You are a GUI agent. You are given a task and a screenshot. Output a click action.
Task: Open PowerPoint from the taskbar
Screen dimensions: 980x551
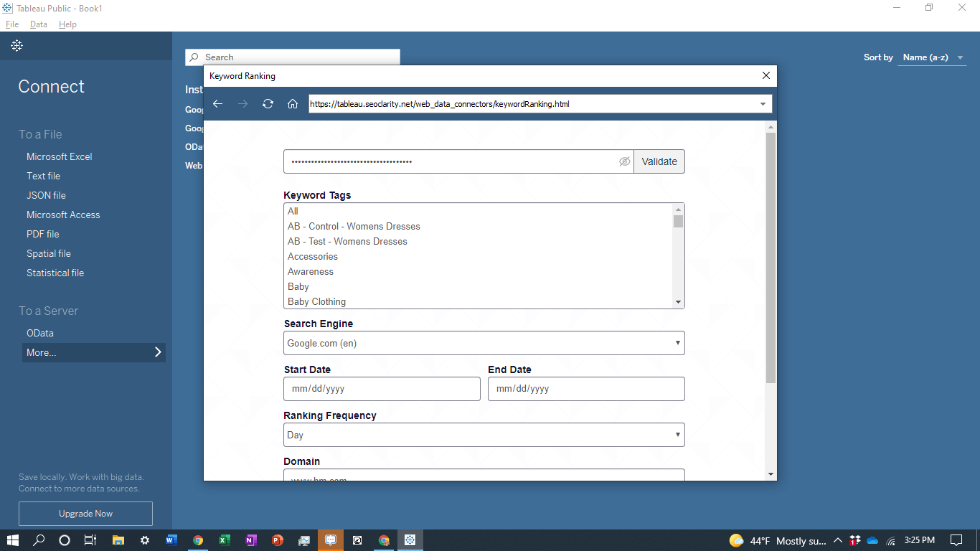click(x=278, y=540)
